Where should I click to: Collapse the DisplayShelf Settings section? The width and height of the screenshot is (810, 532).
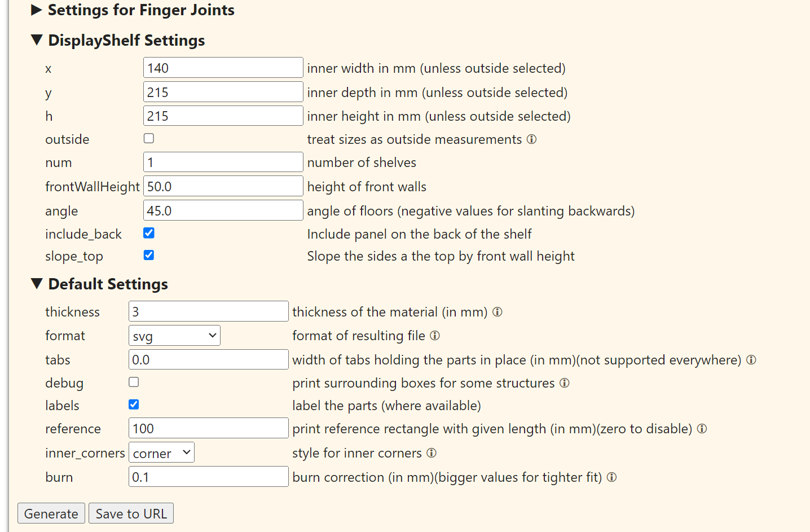tap(37, 39)
